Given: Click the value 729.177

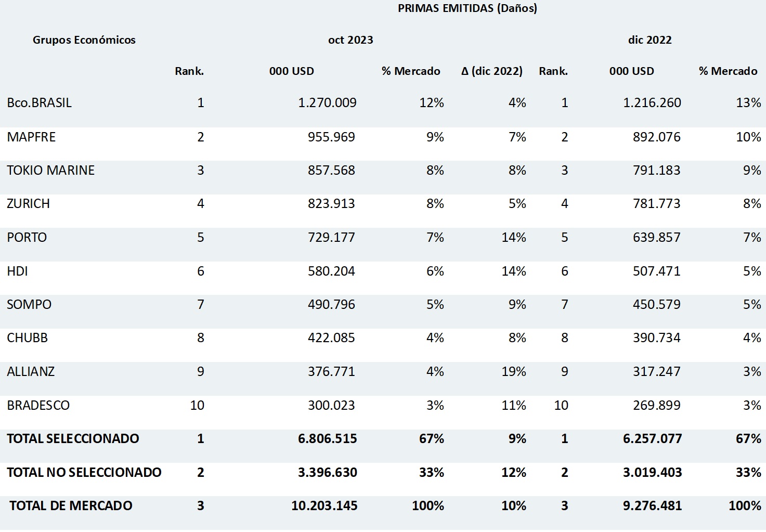Looking at the screenshot, I should [x=332, y=238].
